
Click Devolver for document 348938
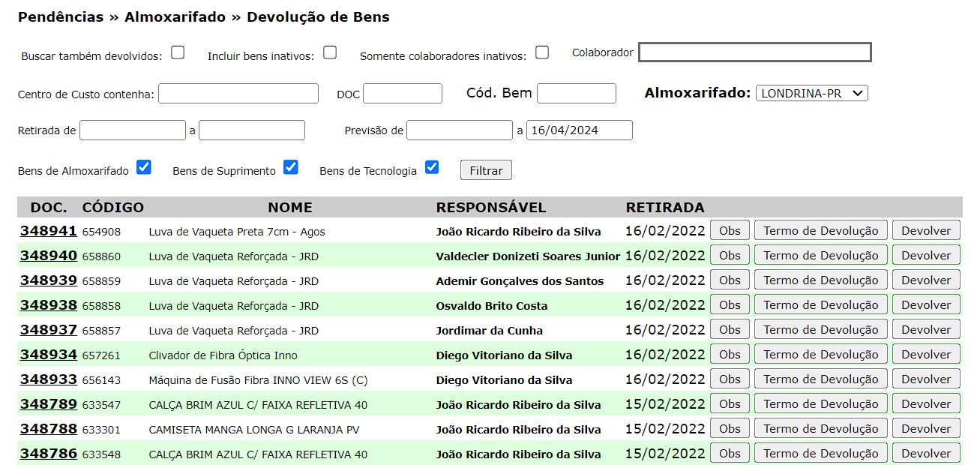coord(926,304)
